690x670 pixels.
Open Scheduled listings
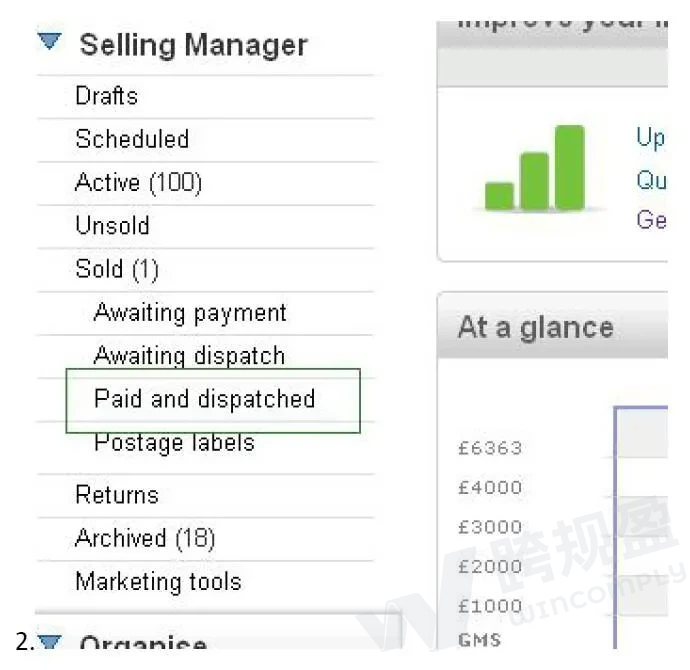pyautogui.click(x=132, y=139)
